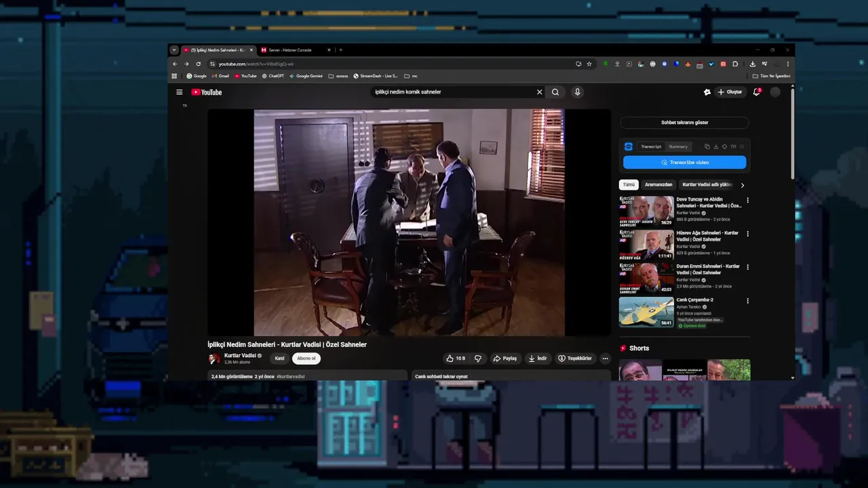This screenshot has height=488, width=868.
Task: Download the video with İndir
Action: (538, 359)
